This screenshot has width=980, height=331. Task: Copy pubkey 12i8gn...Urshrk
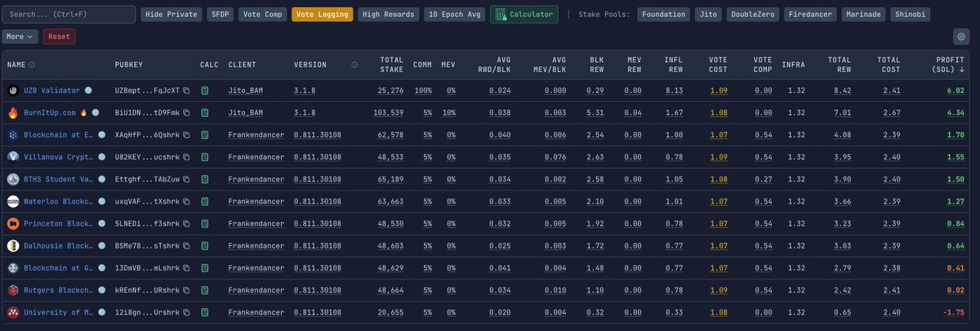(186, 311)
